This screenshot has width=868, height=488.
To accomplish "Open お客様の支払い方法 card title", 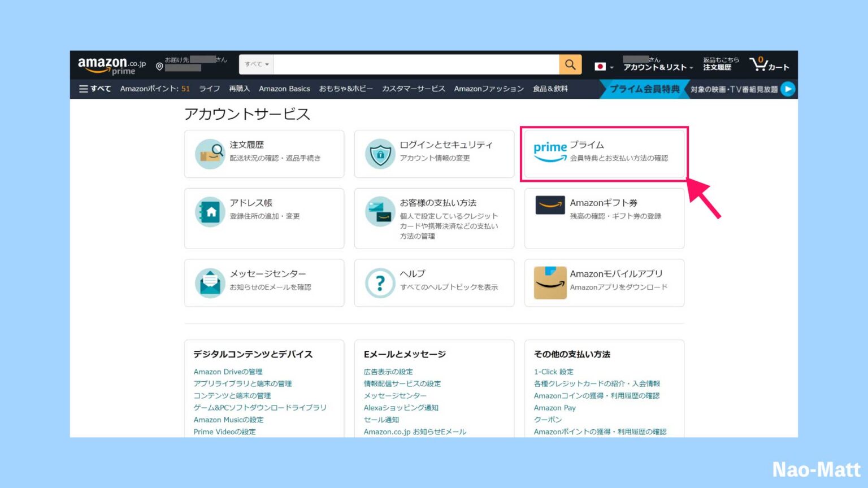I will pyautogui.click(x=438, y=203).
